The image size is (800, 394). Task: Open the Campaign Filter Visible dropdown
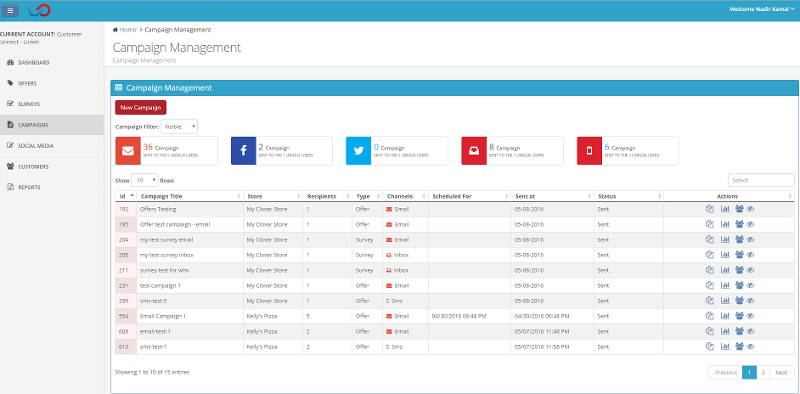179,127
